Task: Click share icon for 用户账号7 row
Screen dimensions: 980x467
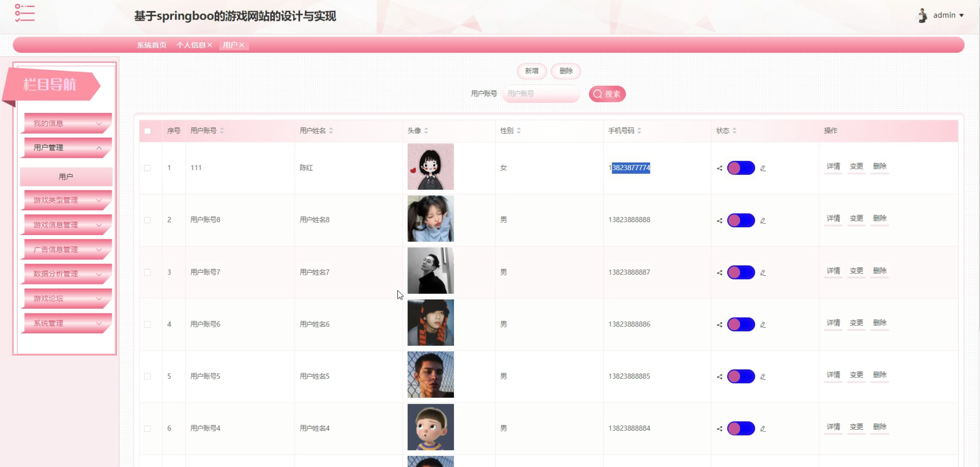Action: (x=720, y=273)
